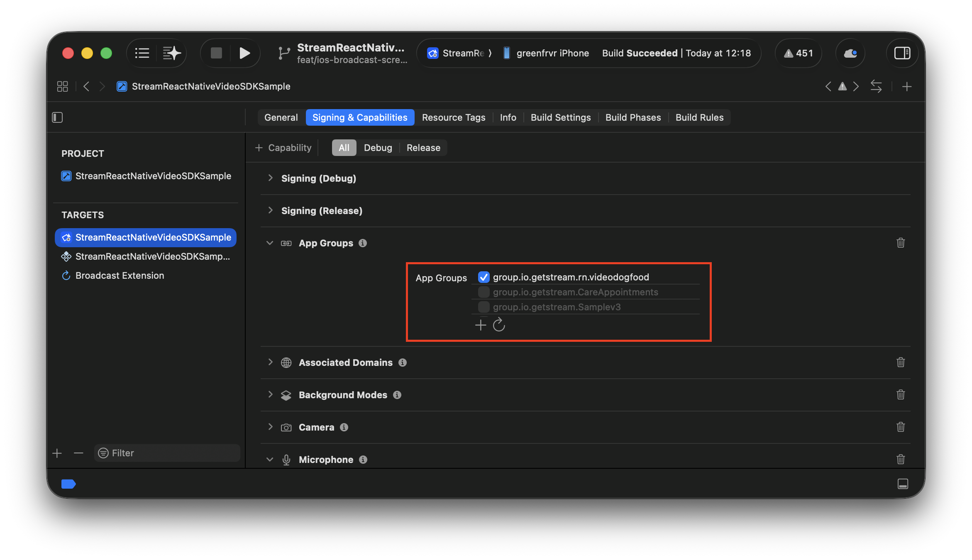The image size is (972, 560).
Task: Uncheck group.io.getstream.rn.videodogfood app group
Action: 484,277
